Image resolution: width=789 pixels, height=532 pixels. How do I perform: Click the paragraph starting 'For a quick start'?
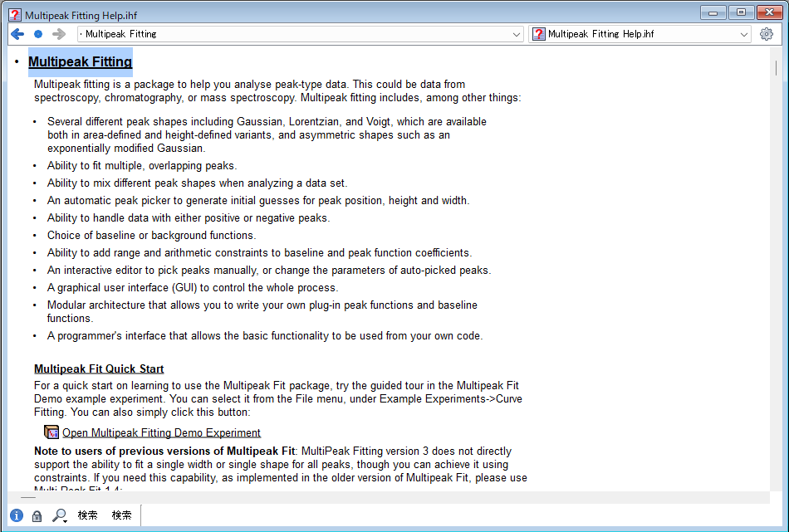[x=278, y=398]
